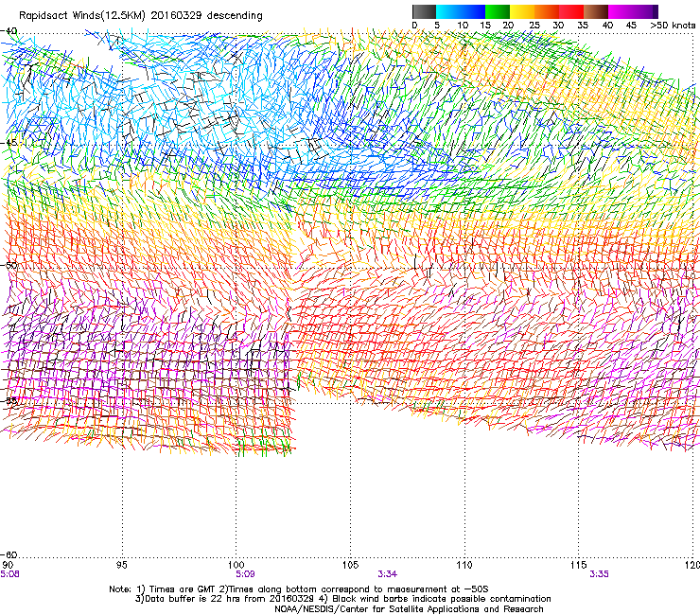
Task: Click legend scale value "45"
Action: click(631, 26)
